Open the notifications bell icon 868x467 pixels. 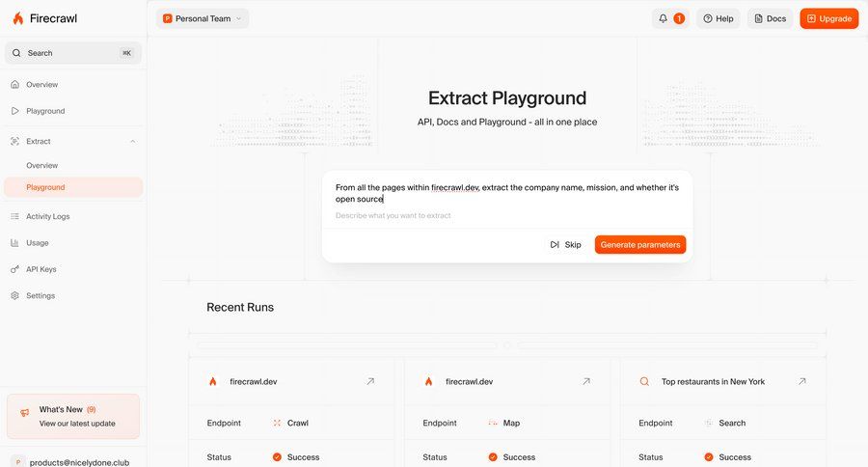click(x=663, y=18)
